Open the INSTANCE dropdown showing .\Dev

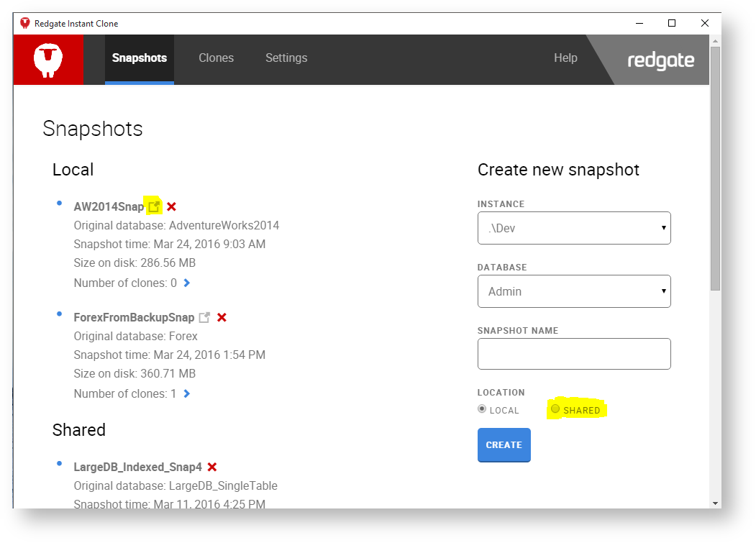point(574,228)
